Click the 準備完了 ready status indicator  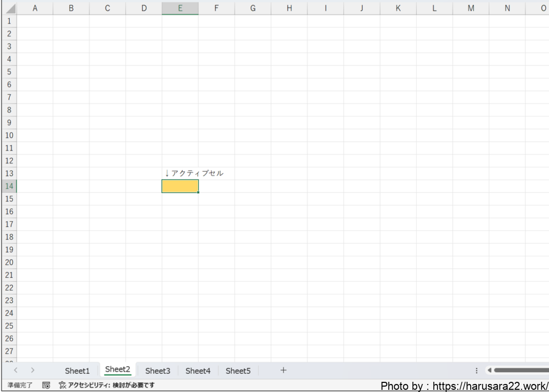coord(20,385)
